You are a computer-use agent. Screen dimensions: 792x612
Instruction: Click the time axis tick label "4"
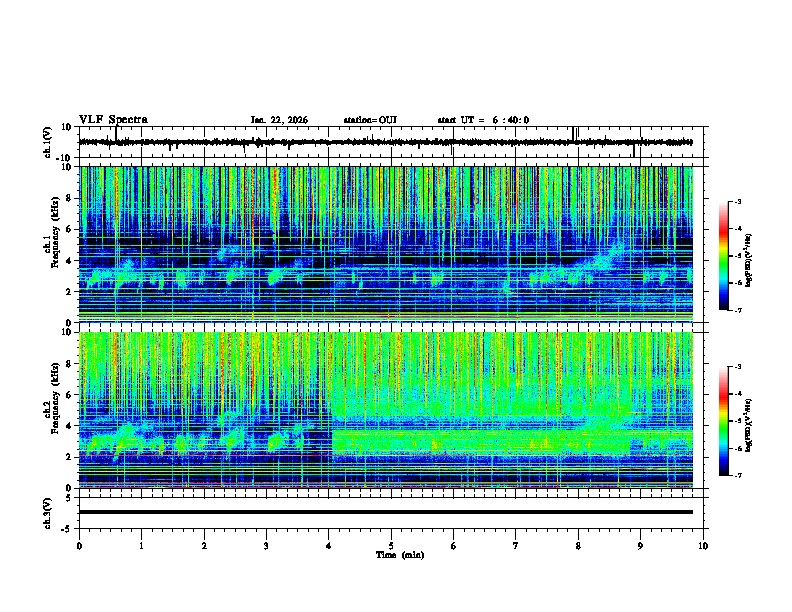329,546
